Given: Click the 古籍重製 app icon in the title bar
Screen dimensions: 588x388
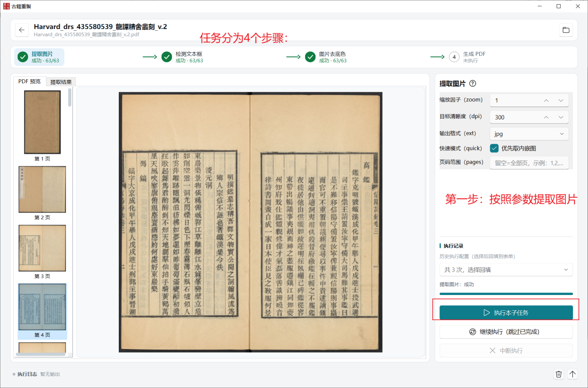Looking at the screenshot, I should [x=6, y=6].
